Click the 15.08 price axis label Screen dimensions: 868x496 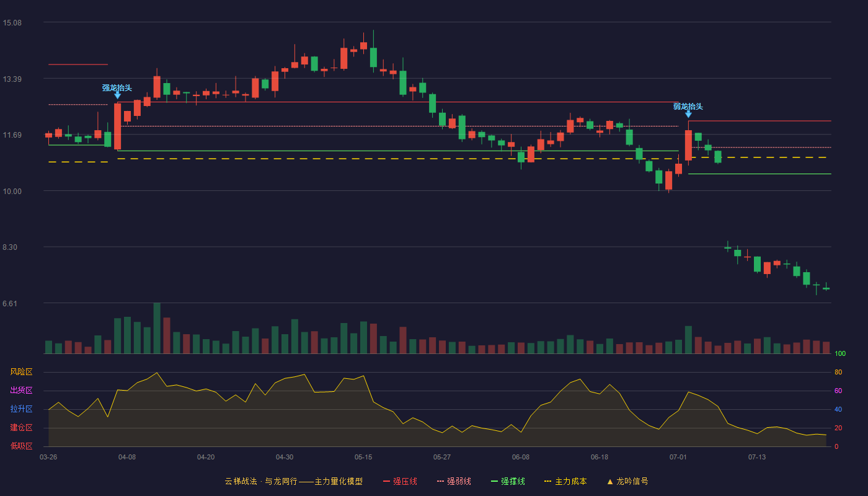12,23
